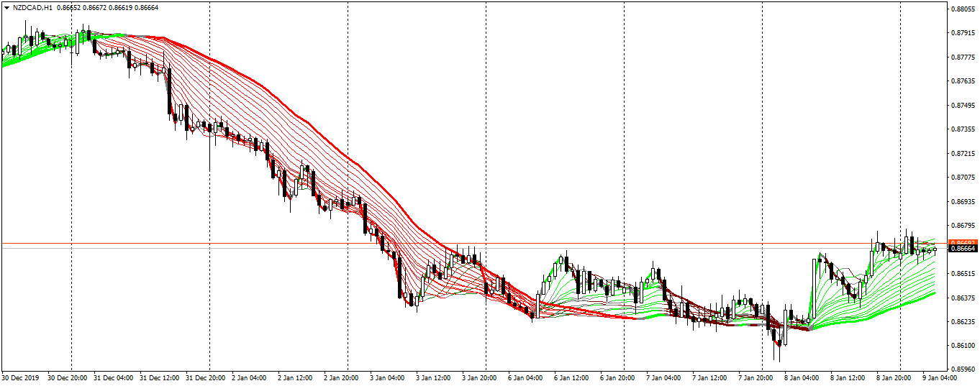Click the OHLC values beside the chart title
The height and width of the screenshot is (386, 980).
pyautogui.click(x=106, y=7)
